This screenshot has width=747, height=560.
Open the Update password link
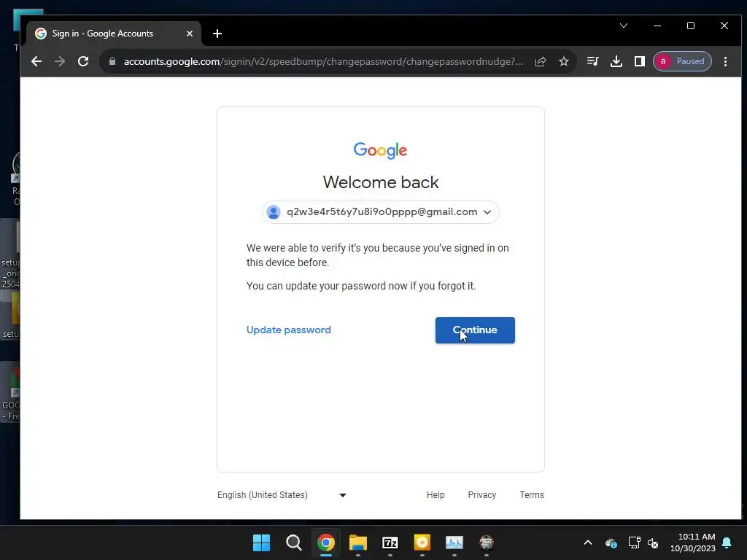289,330
